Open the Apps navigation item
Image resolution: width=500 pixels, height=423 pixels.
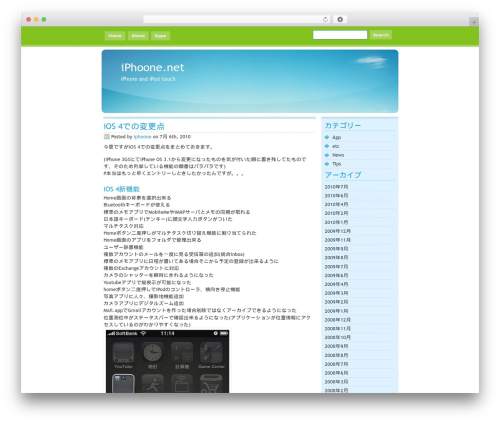pos(160,36)
